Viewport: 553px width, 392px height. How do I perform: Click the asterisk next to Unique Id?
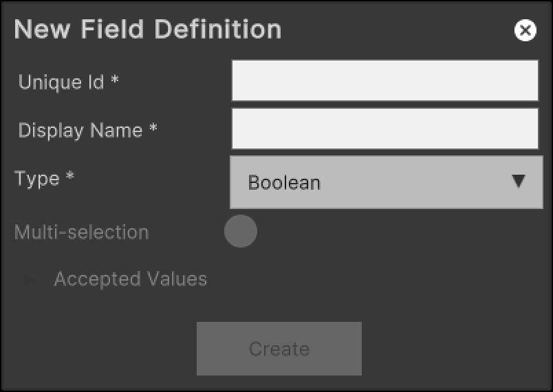coord(115,82)
